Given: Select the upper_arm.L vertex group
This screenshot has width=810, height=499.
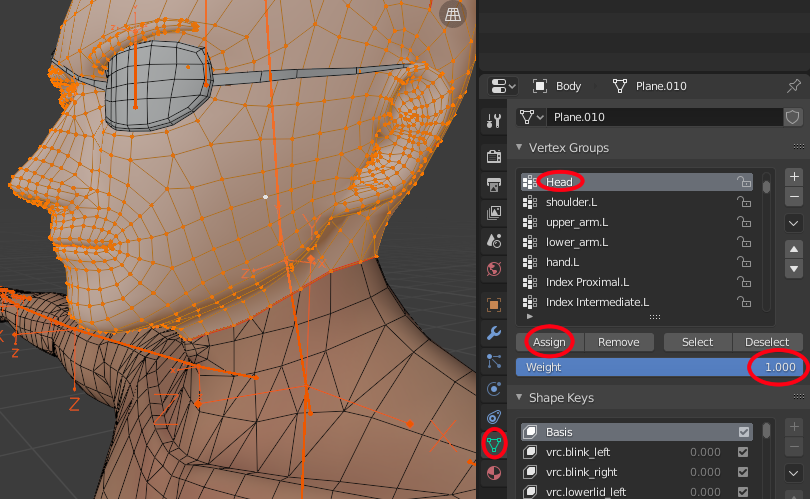Looking at the screenshot, I should (x=636, y=222).
